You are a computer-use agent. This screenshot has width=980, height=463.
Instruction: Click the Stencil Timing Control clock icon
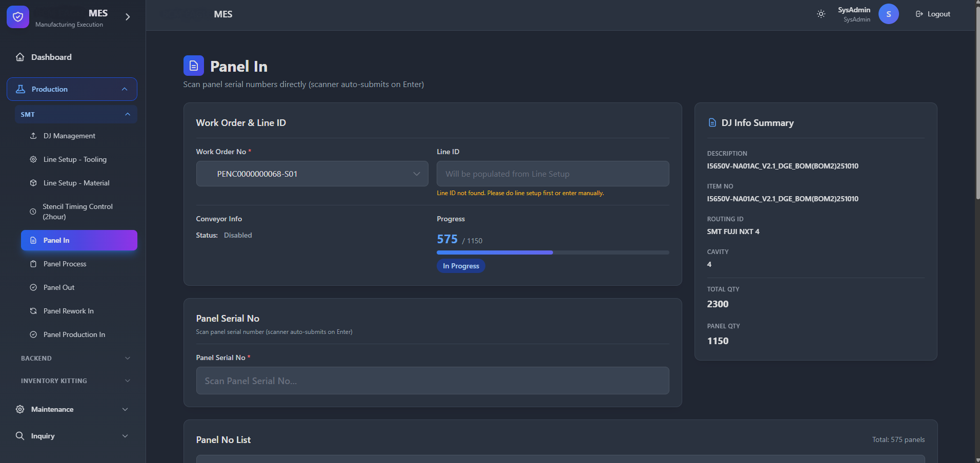click(33, 212)
